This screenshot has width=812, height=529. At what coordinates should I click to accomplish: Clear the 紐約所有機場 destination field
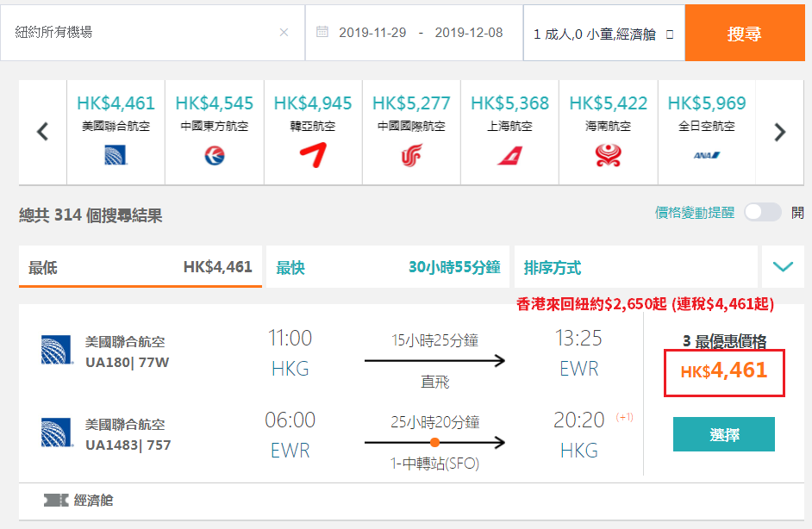284,33
